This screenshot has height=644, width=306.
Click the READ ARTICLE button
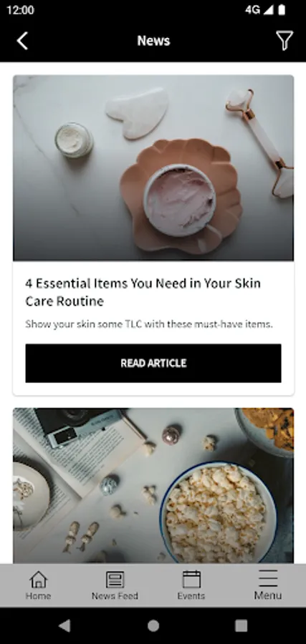[x=153, y=363]
